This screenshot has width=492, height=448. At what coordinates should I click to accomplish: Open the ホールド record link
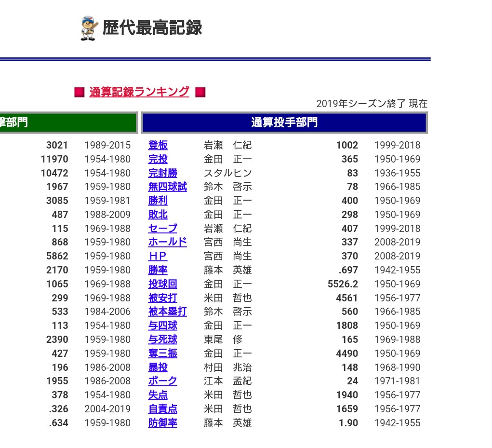coord(168,242)
